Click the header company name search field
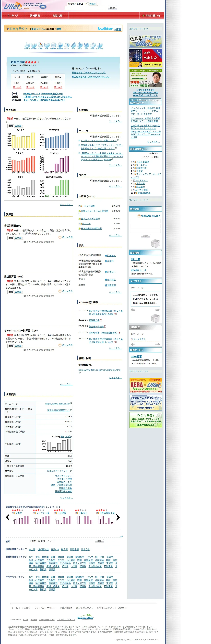This screenshot has width=211, height=644. coord(85,8)
